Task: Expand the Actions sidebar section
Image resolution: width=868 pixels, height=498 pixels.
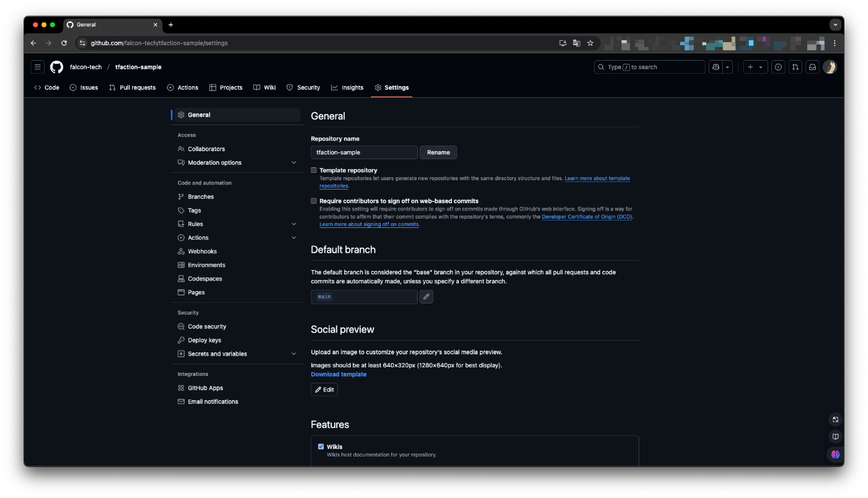Action: pos(236,237)
